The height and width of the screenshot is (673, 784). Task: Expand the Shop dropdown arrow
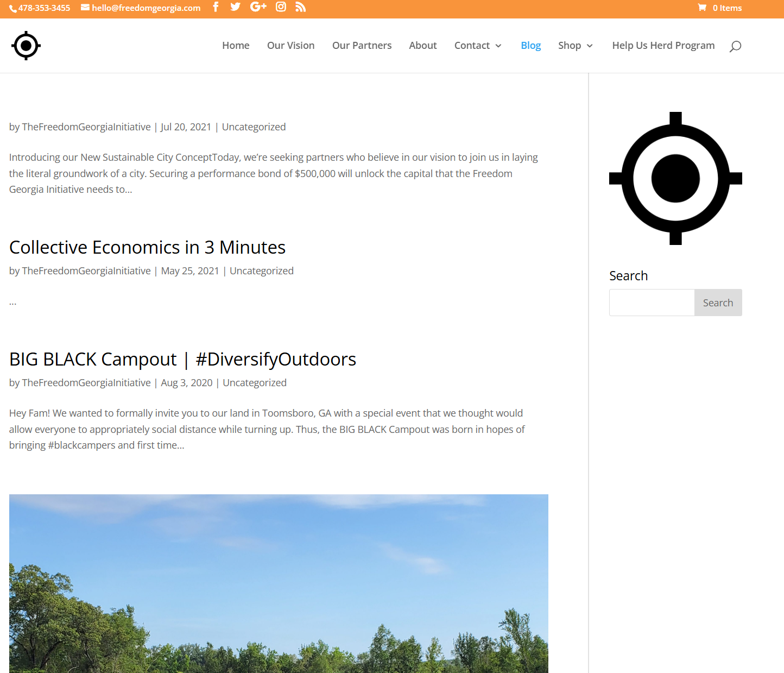(590, 46)
